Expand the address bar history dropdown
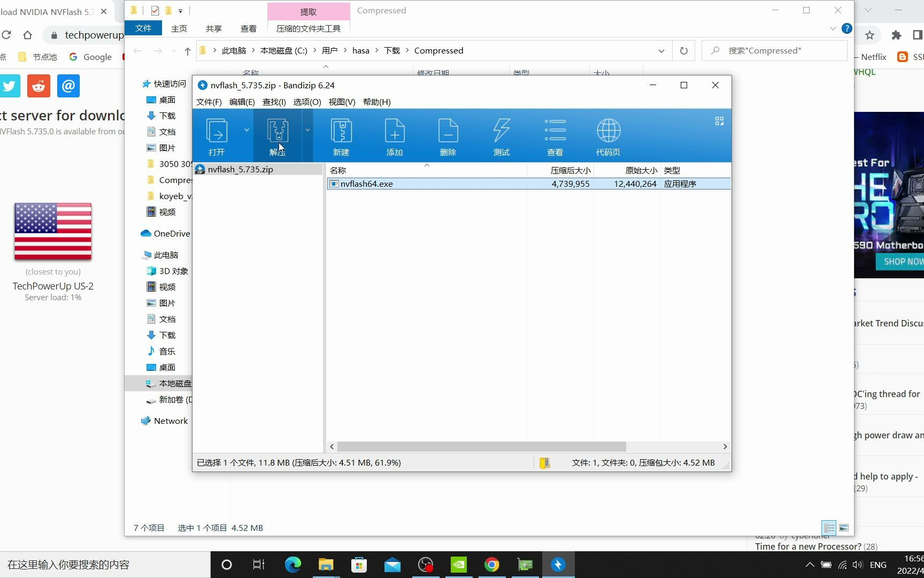The height and width of the screenshot is (578, 924). click(661, 51)
